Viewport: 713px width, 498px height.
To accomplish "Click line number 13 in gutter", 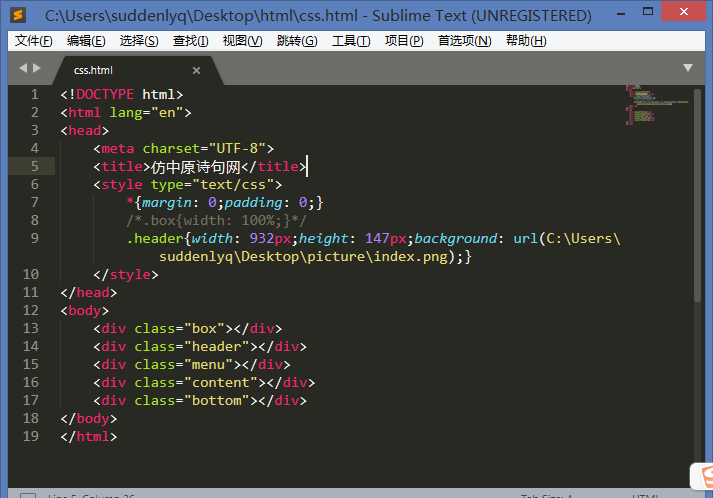I will tap(30, 328).
